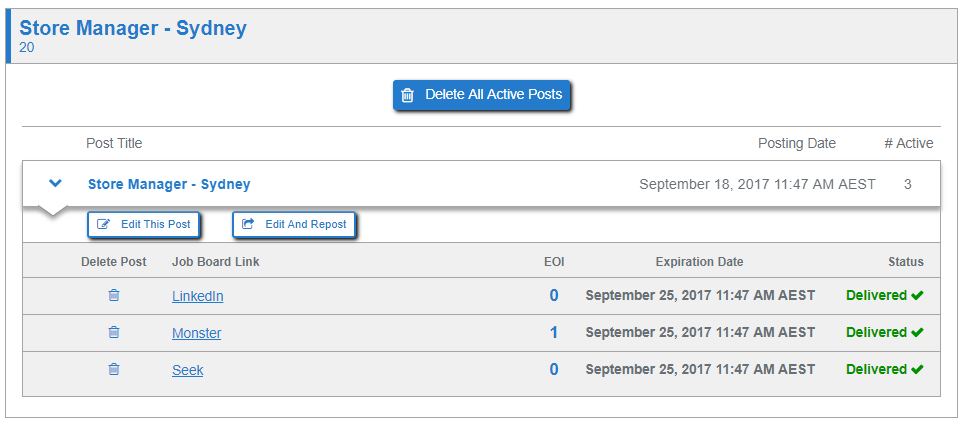Collapse the Store Manager - Sydney row
Screen dimensions: 966x427
pos(56,184)
